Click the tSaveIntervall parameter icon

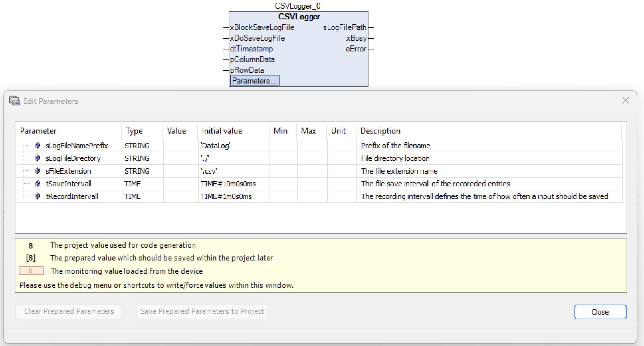37,184
